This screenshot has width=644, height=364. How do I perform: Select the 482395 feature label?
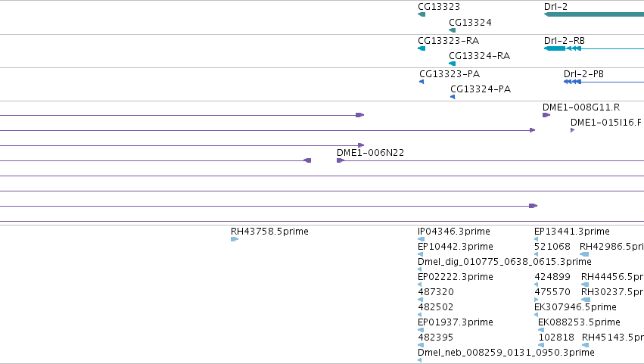pyautogui.click(x=435, y=338)
